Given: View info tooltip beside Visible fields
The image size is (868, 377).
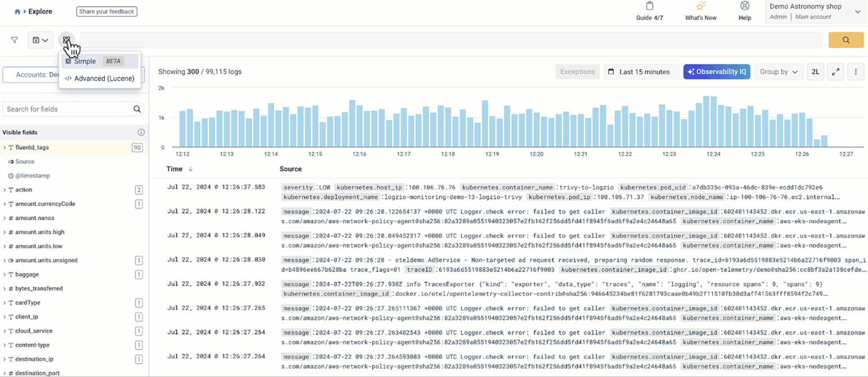Looking at the screenshot, I should (141, 132).
